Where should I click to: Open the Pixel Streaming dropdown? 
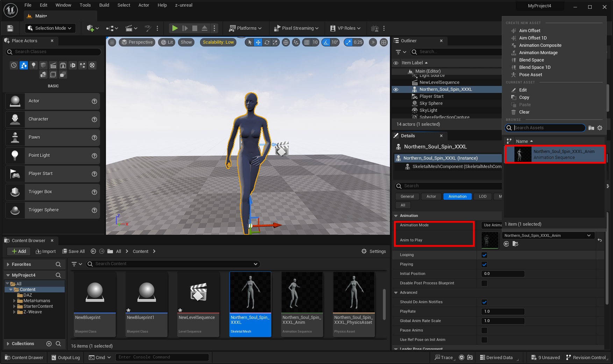click(x=296, y=28)
